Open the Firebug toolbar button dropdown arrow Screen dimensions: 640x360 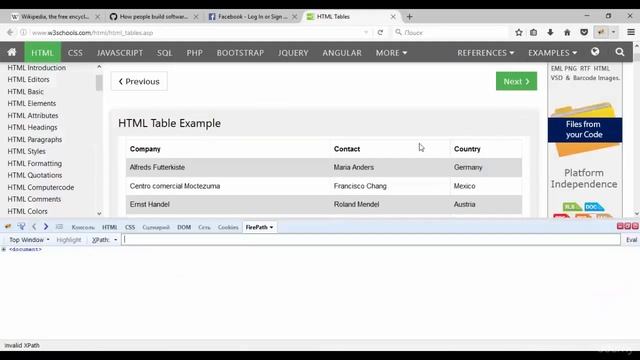tap(613, 32)
